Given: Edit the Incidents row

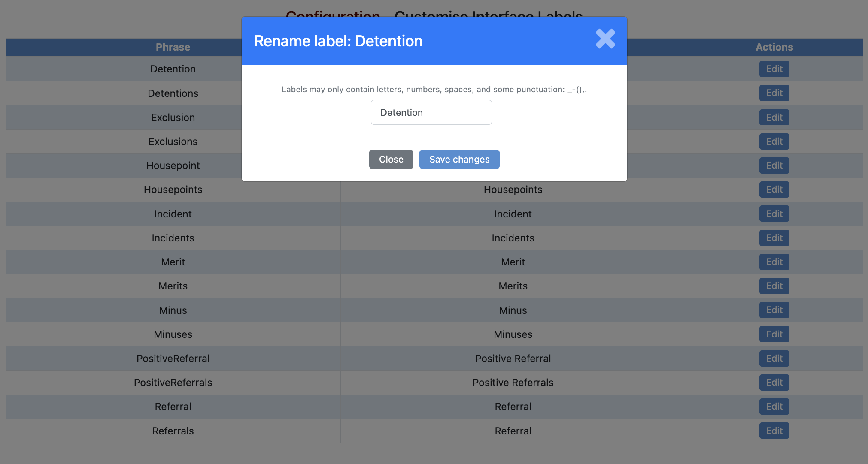Looking at the screenshot, I should pyautogui.click(x=774, y=238).
